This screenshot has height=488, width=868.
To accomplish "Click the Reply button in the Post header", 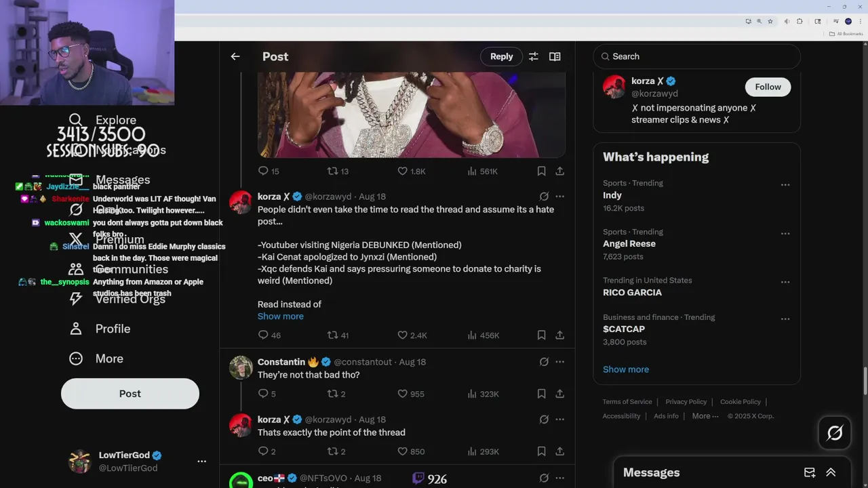I will 501,56.
